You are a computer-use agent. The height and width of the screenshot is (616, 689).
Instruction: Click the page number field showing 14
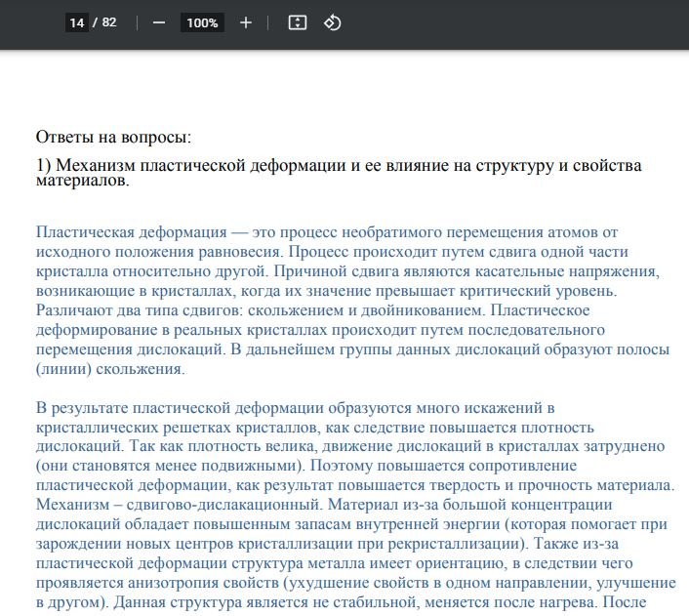77,22
